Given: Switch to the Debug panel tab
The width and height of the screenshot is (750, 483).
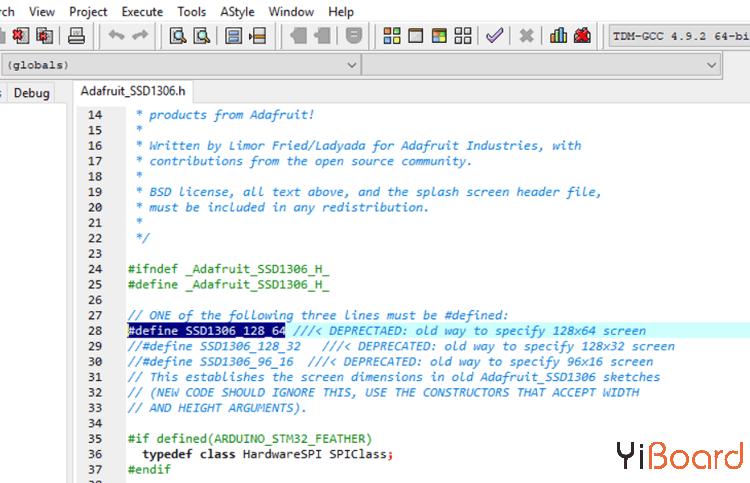Looking at the screenshot, I should [x=31, y=93].
